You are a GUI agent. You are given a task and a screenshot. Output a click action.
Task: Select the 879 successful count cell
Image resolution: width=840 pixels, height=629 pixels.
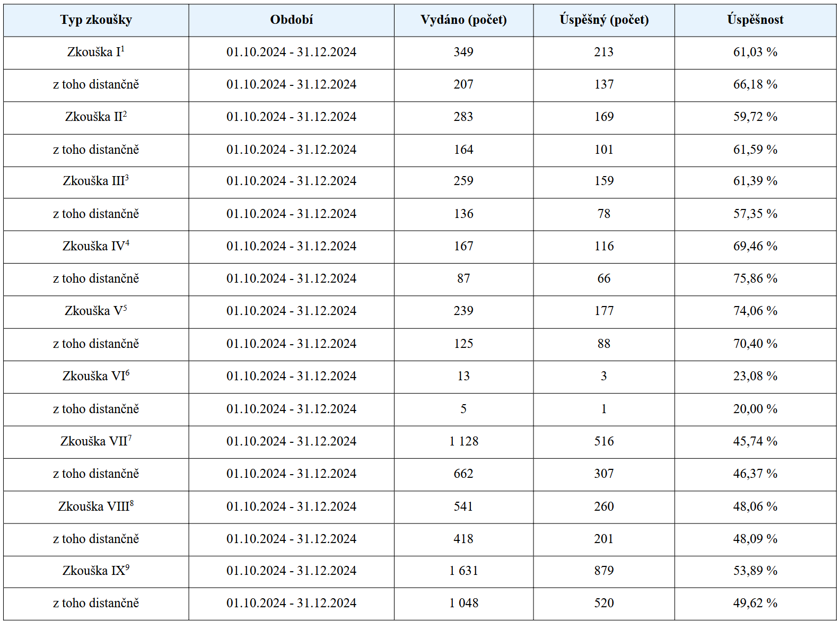coord(604,571)
